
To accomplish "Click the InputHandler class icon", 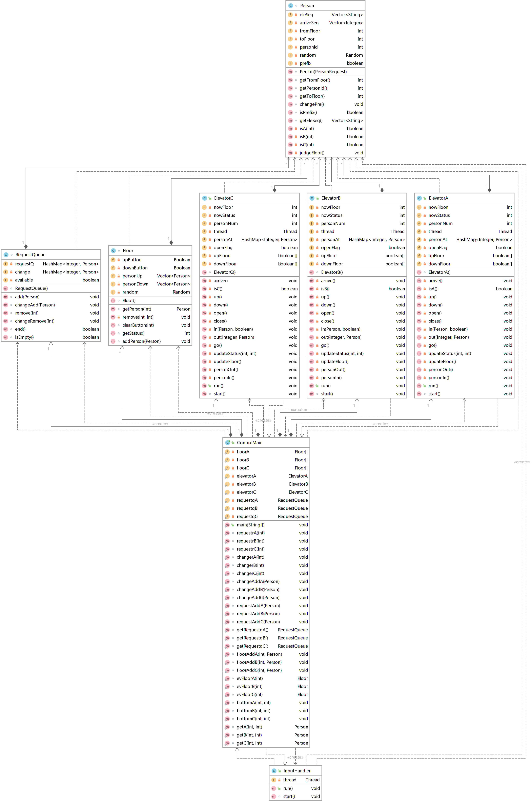I will point(274,771).
